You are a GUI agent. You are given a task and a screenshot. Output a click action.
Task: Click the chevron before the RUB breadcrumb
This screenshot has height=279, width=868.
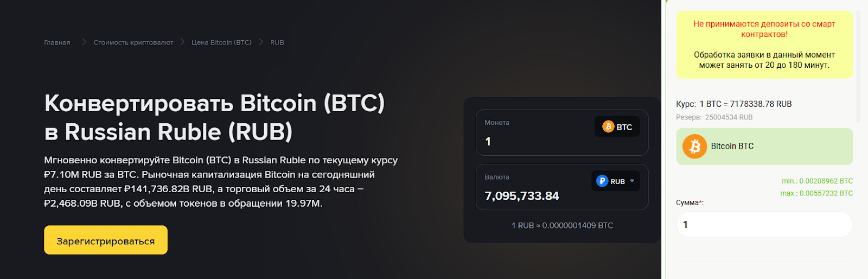click(x=261, y=42)
